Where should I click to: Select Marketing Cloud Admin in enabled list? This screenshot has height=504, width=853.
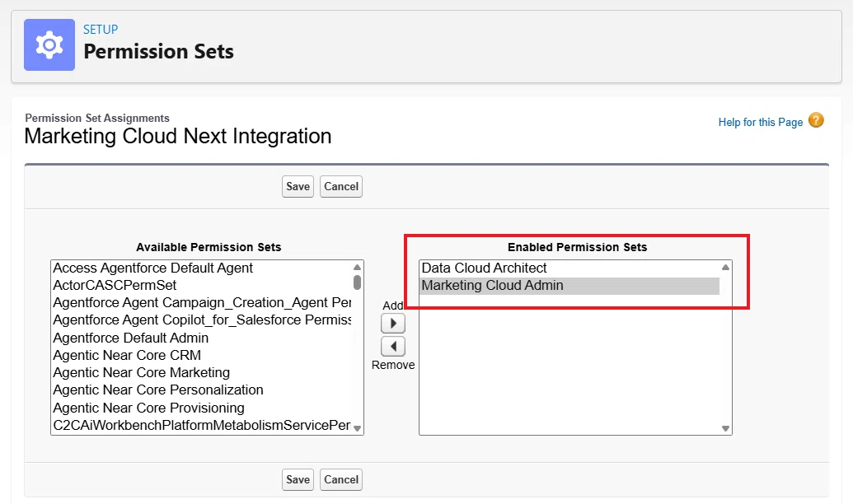[569, 286]
